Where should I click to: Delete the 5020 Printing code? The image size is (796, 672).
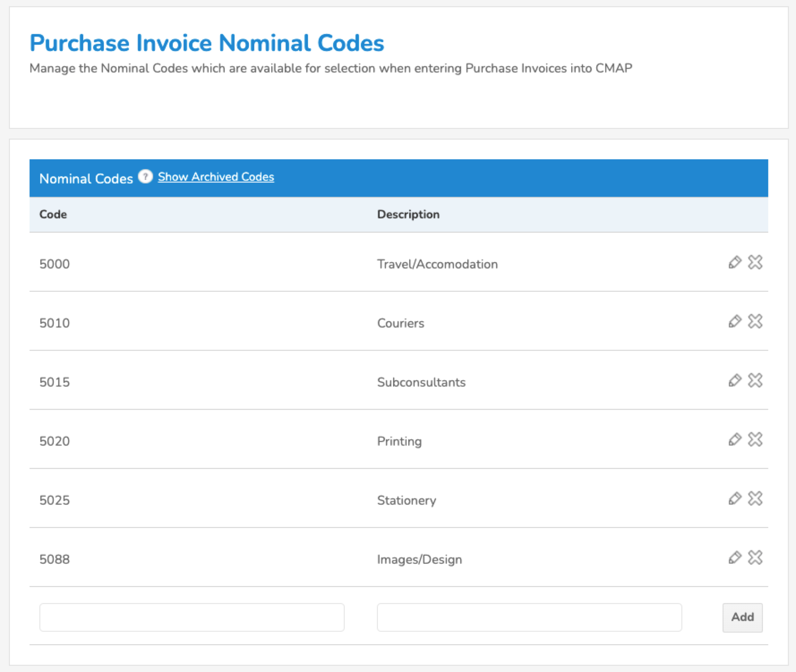tap(755, 440)
